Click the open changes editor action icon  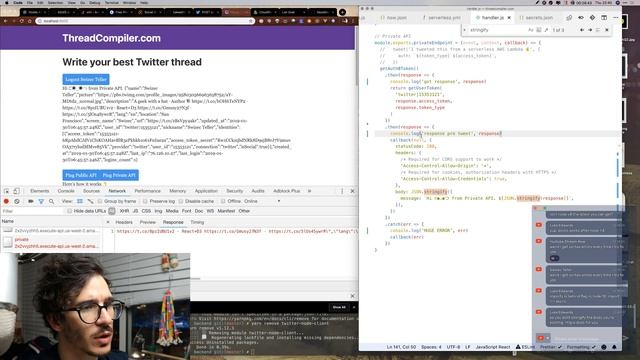(569, 18)
